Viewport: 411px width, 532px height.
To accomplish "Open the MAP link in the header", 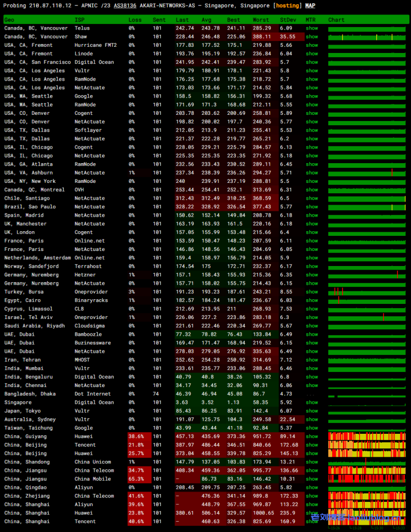I will (x=310, y=6).
